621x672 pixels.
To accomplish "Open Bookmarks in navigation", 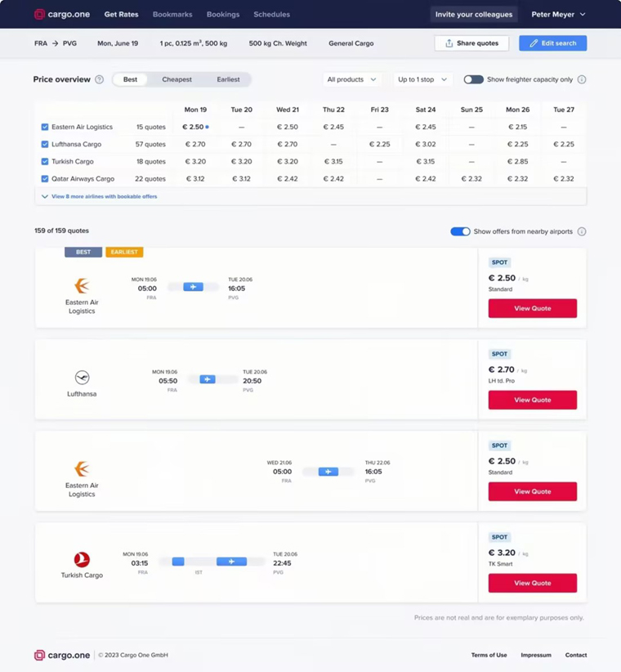I will 172,14.
